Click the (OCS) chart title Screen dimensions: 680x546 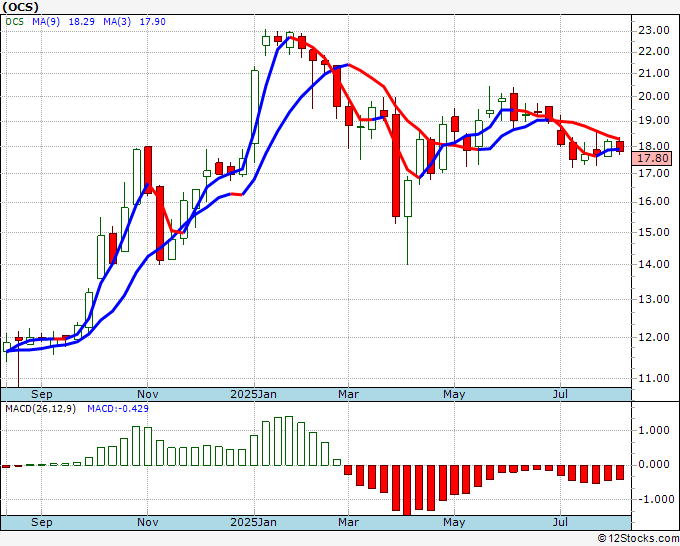point(20,7)
